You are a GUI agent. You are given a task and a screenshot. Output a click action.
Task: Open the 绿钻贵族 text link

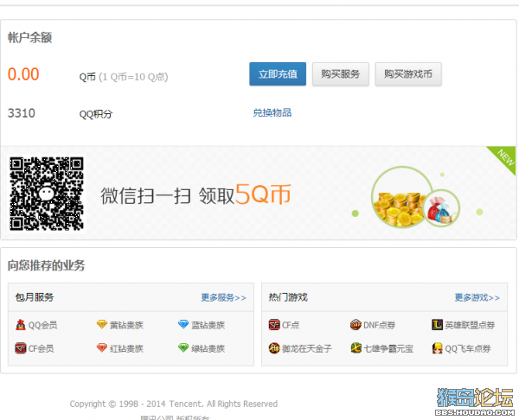(x=208, y=348)
